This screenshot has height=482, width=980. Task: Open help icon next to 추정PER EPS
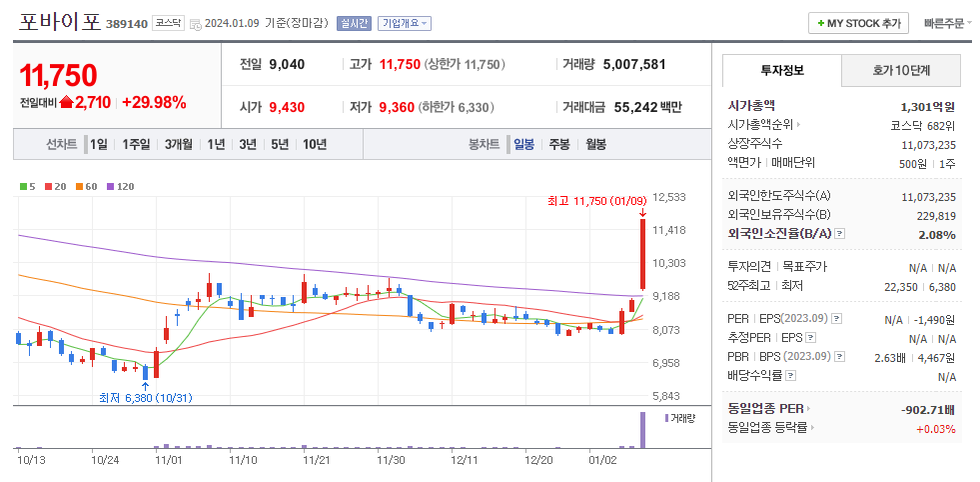click(x=810, y=339)
